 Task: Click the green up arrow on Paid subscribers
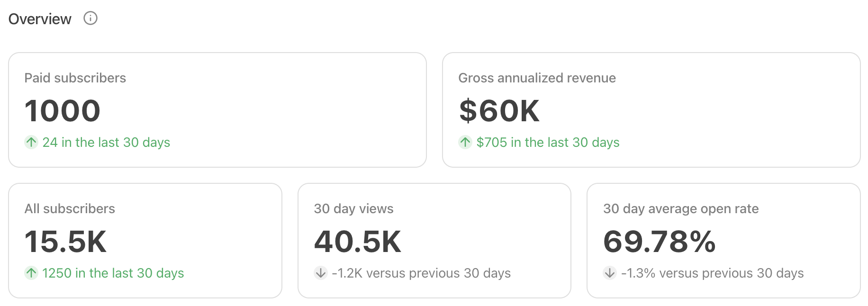[31, 142]
